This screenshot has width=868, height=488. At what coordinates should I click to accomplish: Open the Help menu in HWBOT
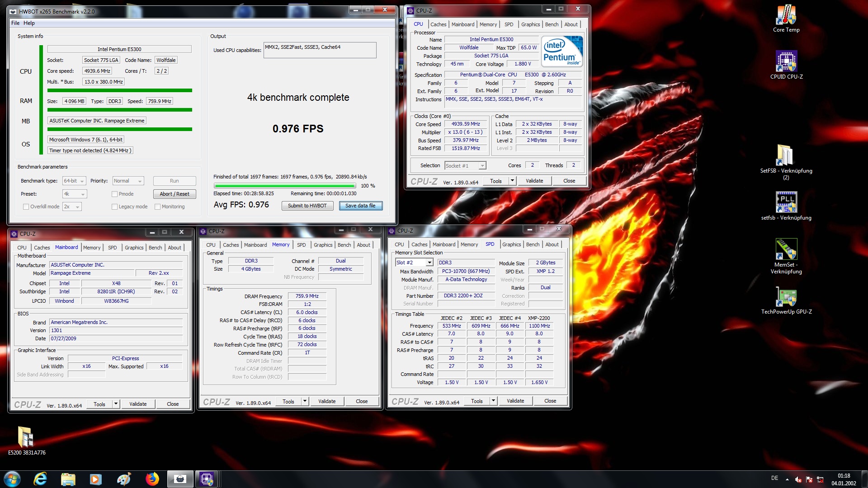29,23
